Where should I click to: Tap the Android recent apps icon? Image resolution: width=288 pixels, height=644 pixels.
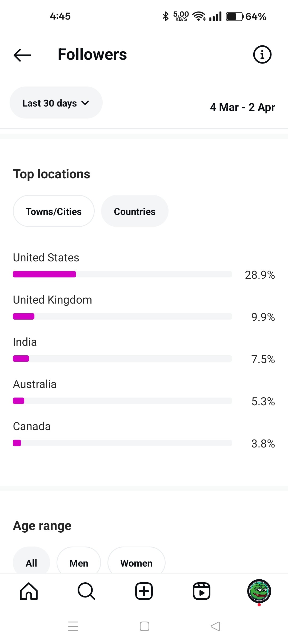click(73, 626)
